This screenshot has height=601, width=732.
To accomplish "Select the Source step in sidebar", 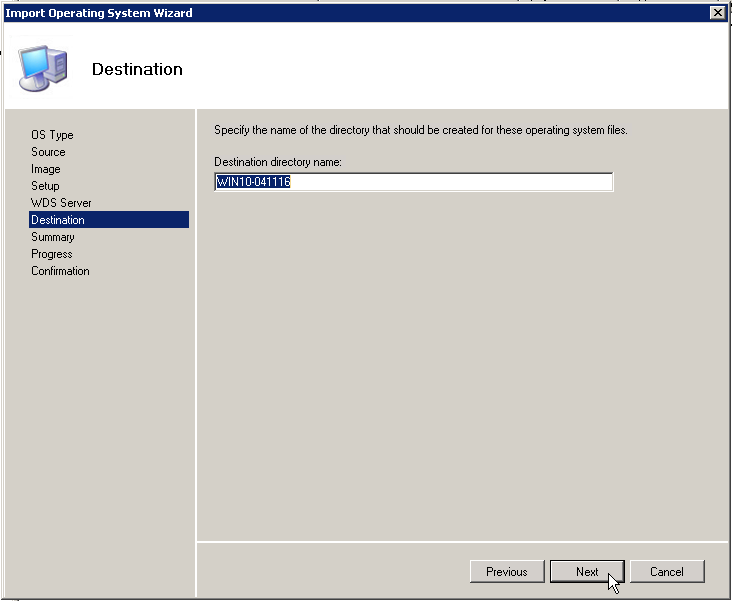I will coord(48,152).
